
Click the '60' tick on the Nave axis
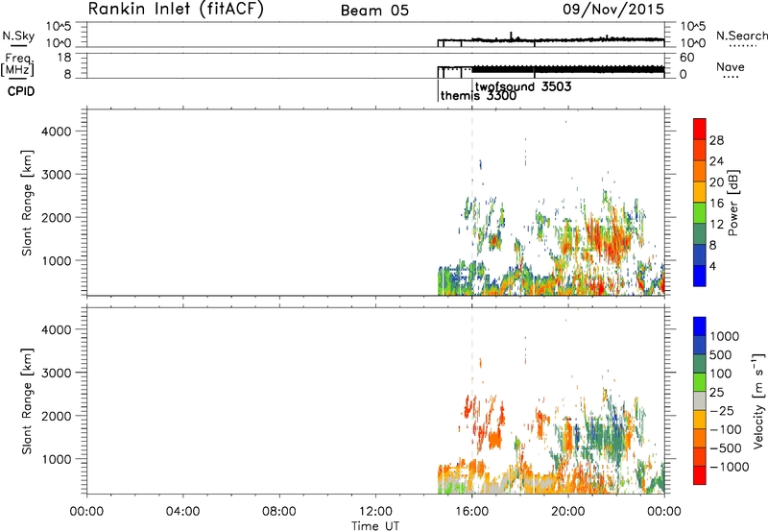tap(686, 58)
